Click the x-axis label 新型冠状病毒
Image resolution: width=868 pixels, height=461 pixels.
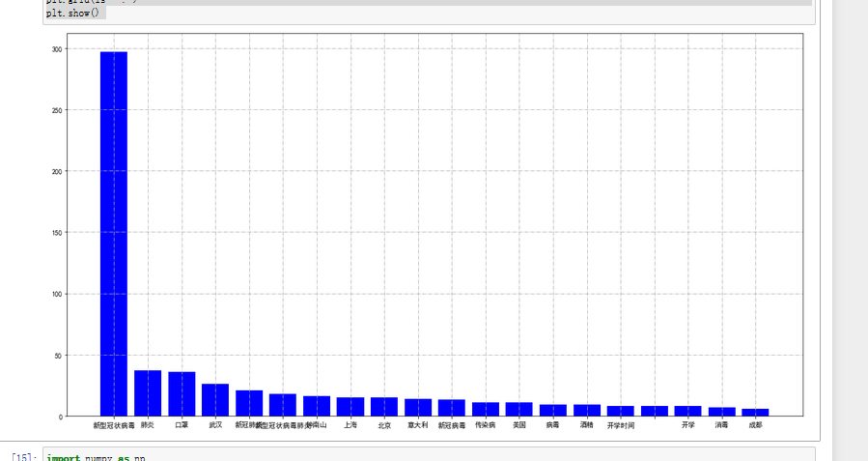point(114,425)
